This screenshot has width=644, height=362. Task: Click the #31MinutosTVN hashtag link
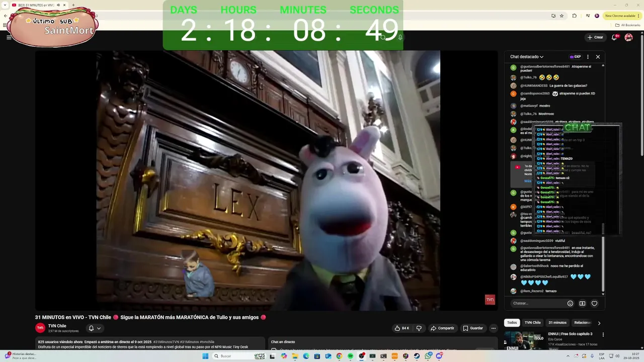pos(166,342)
